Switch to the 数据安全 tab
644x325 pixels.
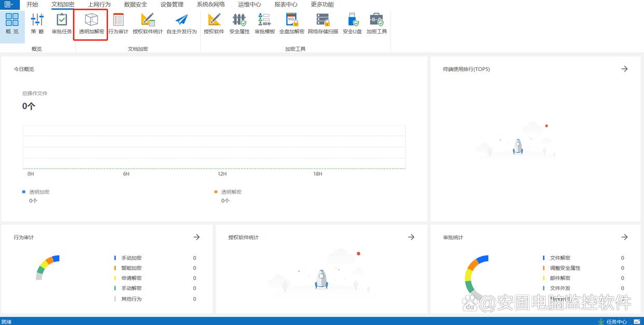[135, 5]
